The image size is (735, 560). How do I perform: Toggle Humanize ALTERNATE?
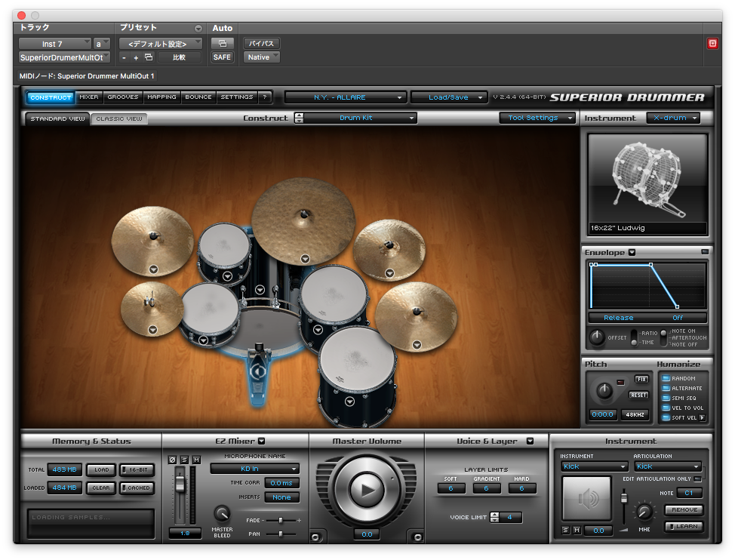(x=666, y=388)
